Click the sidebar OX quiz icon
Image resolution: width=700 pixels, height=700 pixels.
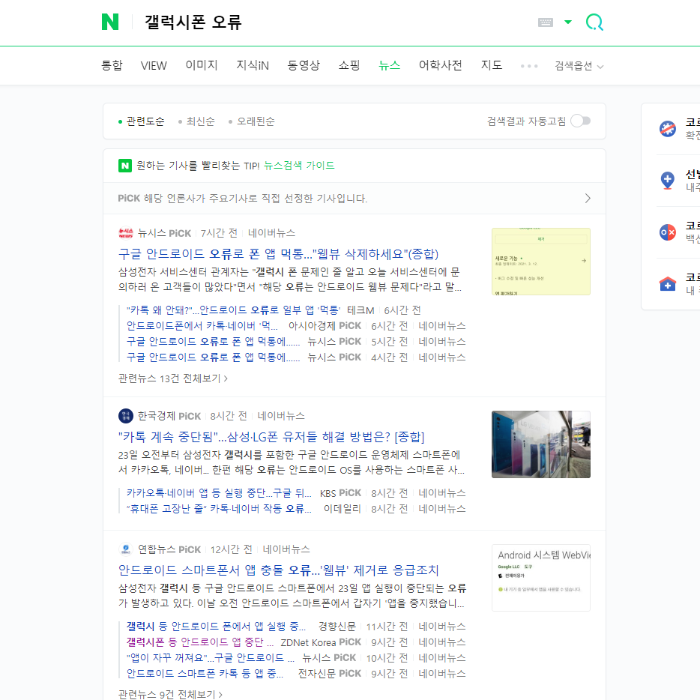(x=667, y=232)
